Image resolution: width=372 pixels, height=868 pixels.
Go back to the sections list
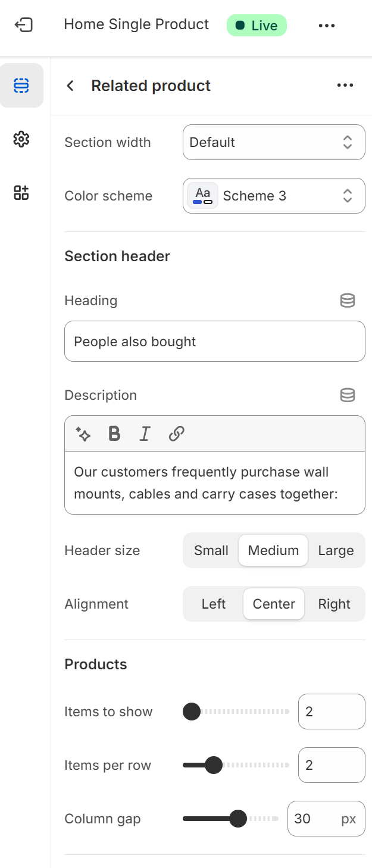coord(70,86)
